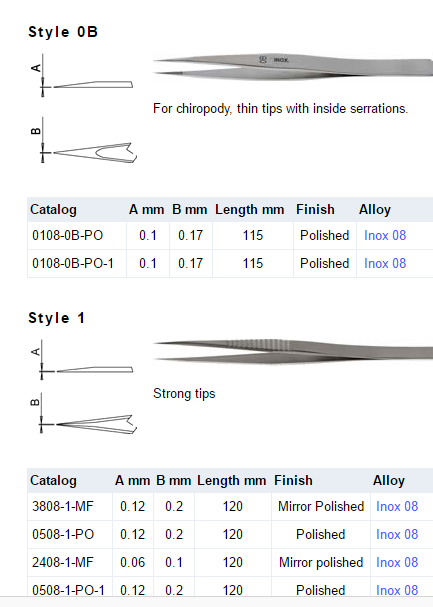The height and width of the screenshot is (607, 433).
Task: Click Style 0B dimension B tip diagram
Action: click(x=83, y=140)
